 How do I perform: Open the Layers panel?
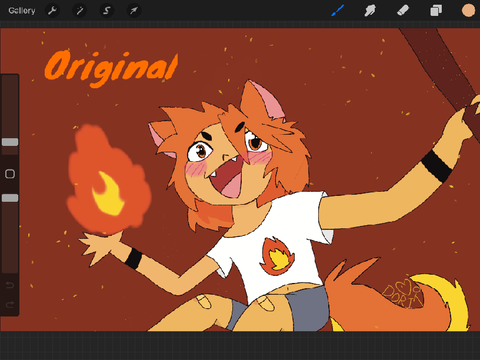(436, 11)
